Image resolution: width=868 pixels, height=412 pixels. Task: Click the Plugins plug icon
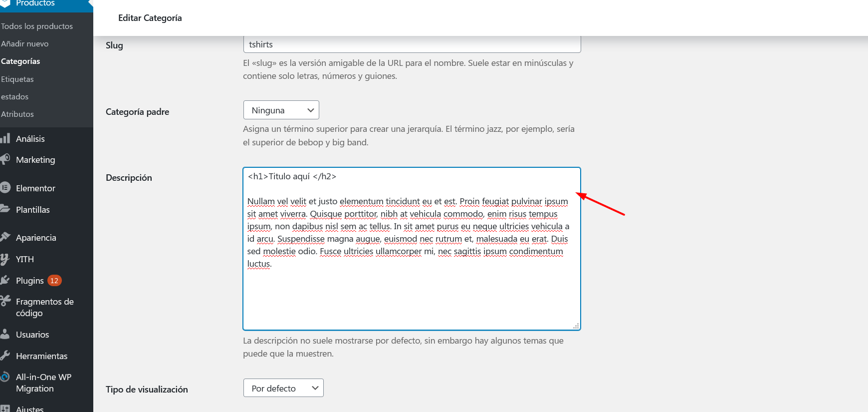click(x=5, y=280)
